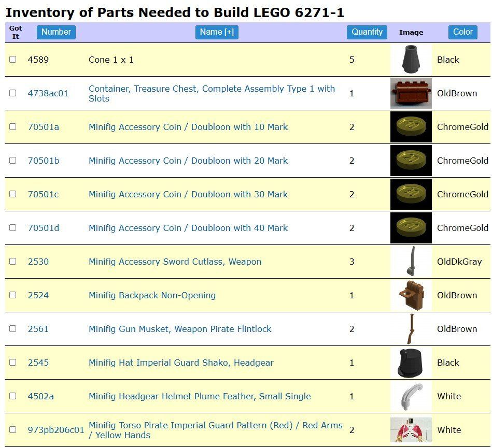Tick the checkbox for the 2545 Shako hat
Viewport: 492px width, 448px height.
(x=13, y=363)
